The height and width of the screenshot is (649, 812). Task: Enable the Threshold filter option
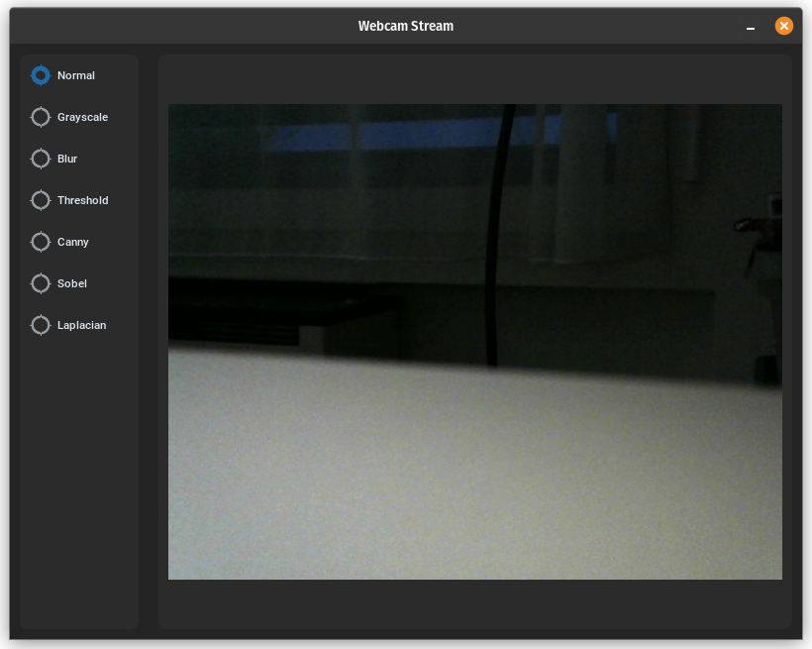tap(41, 200)
